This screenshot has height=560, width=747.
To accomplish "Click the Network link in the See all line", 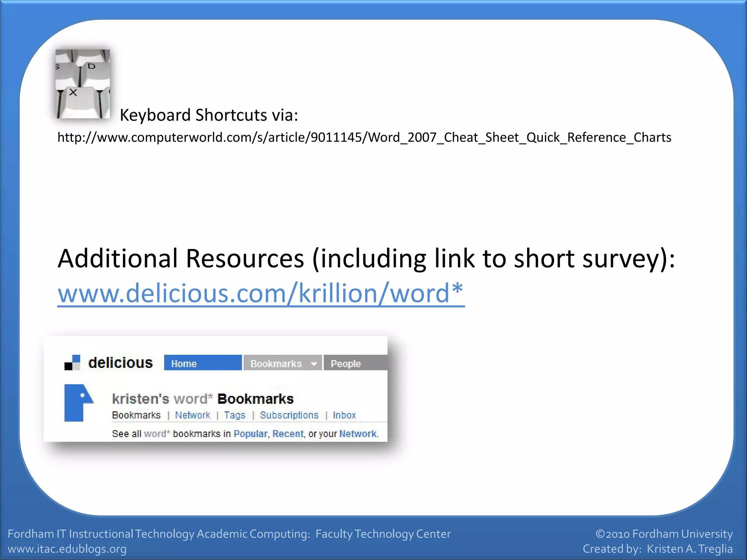I will coord(358,434).
